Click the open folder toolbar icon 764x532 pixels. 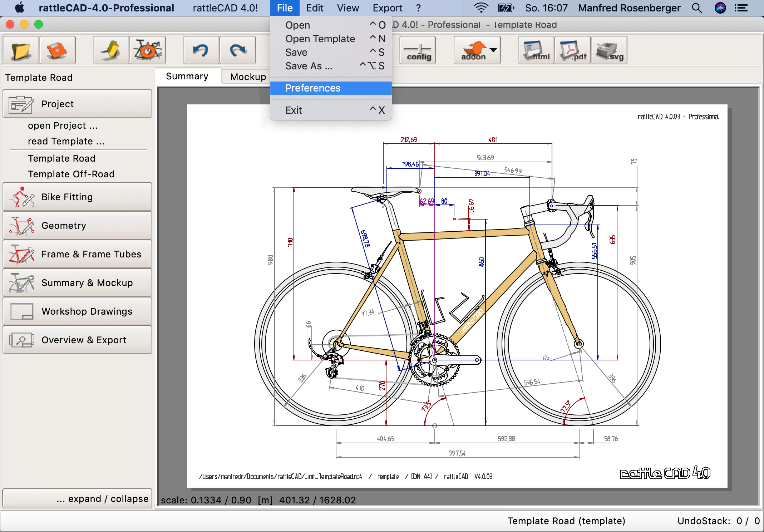tap(21, 50)
